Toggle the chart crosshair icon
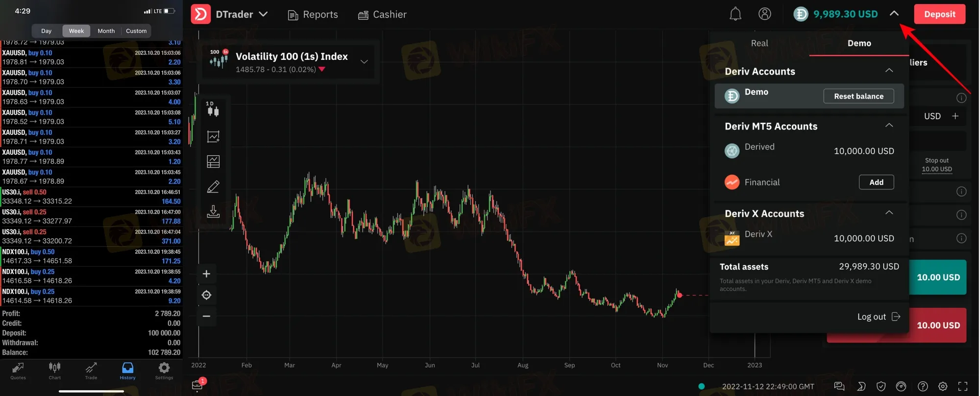 click(206, 295)
